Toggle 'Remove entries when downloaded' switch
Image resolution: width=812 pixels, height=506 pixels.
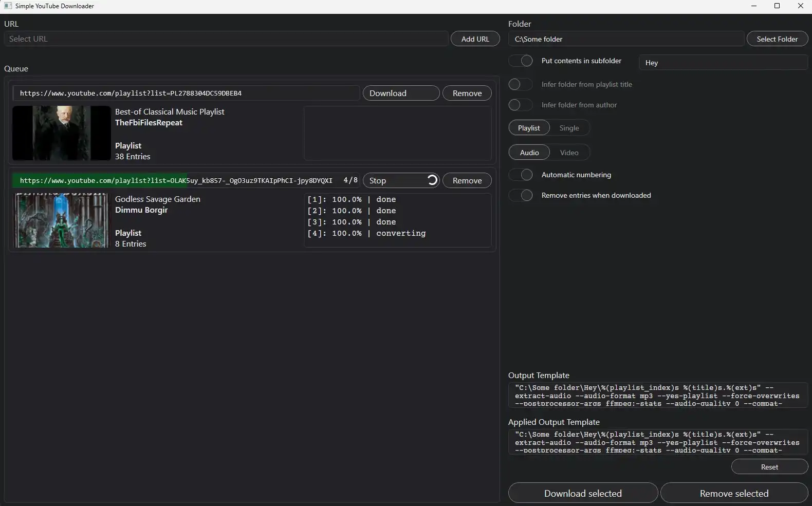[x=521, y=195]
